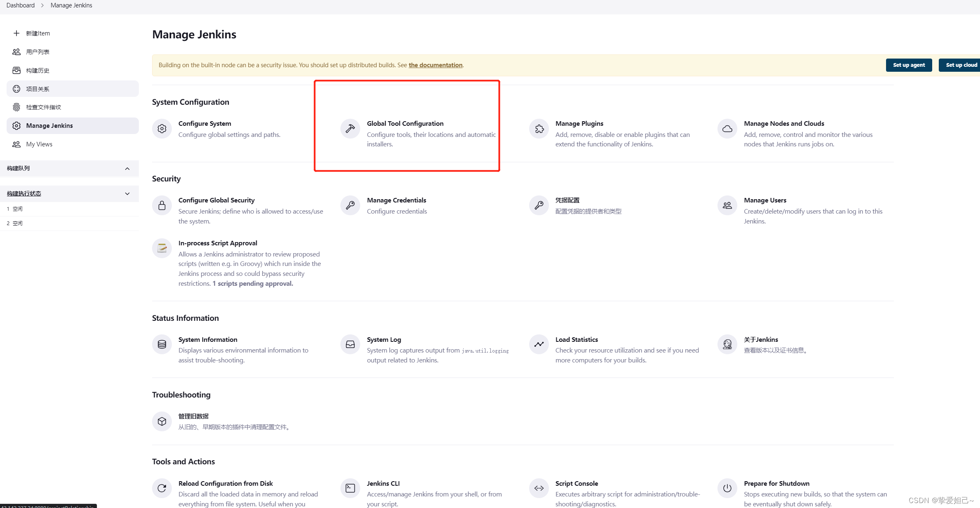Open the Prepare for Shutdown title link
The image size is (980, 508).
click(776, 483)
